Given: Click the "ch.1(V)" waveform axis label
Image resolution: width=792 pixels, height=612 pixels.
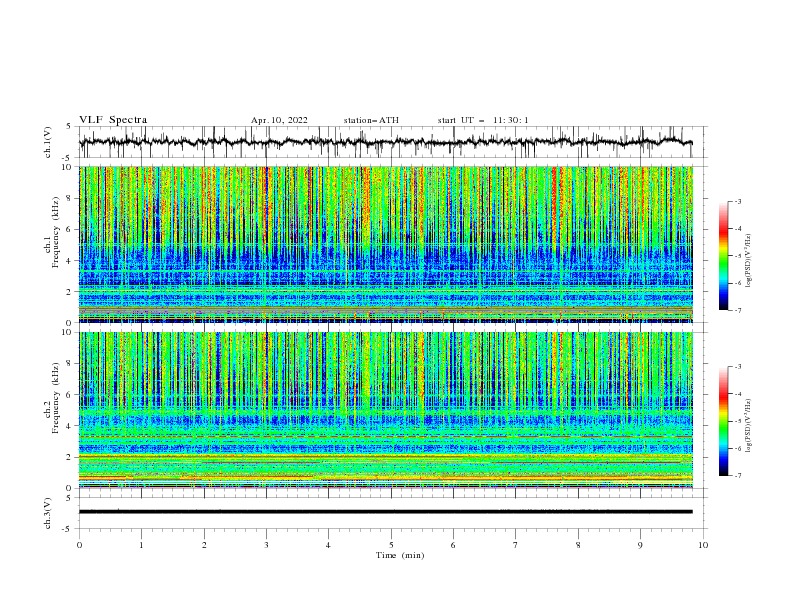Looking at the screenshot, I should (x=47, y=142).
